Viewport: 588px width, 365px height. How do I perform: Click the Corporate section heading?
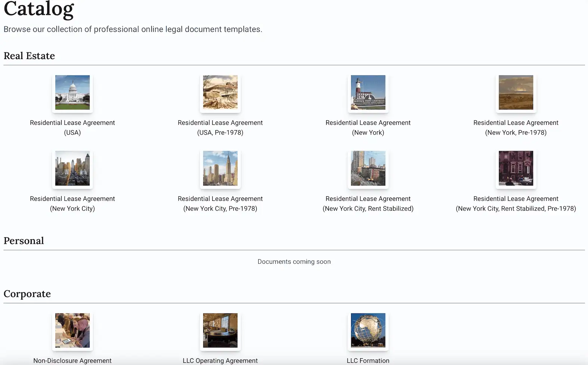tap(27, 294)
